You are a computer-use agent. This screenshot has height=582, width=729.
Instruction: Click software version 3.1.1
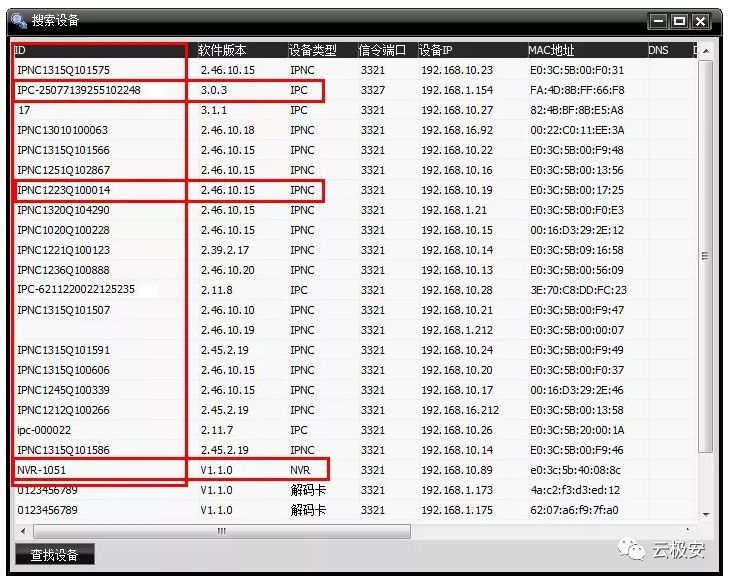tap(214, 110)
